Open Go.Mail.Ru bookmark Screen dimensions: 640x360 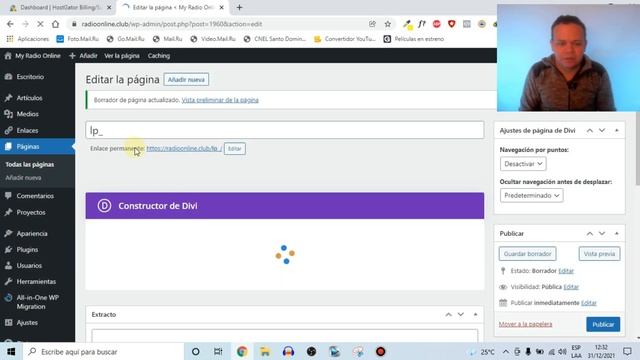[x=125, y=39]
